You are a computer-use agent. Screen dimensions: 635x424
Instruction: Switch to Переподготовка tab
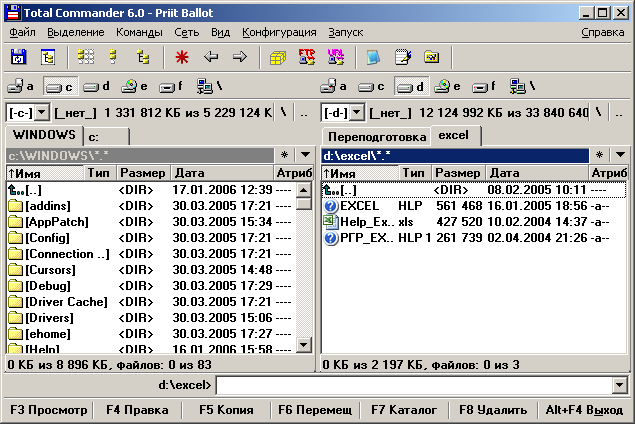[x=377, y=137]
